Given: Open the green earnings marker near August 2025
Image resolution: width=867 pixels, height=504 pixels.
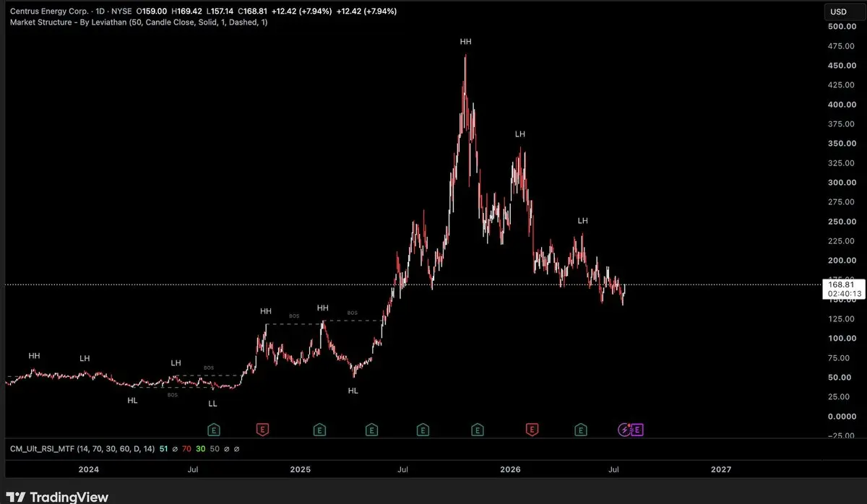Looking at the screenshot, I should pos(422,430).
